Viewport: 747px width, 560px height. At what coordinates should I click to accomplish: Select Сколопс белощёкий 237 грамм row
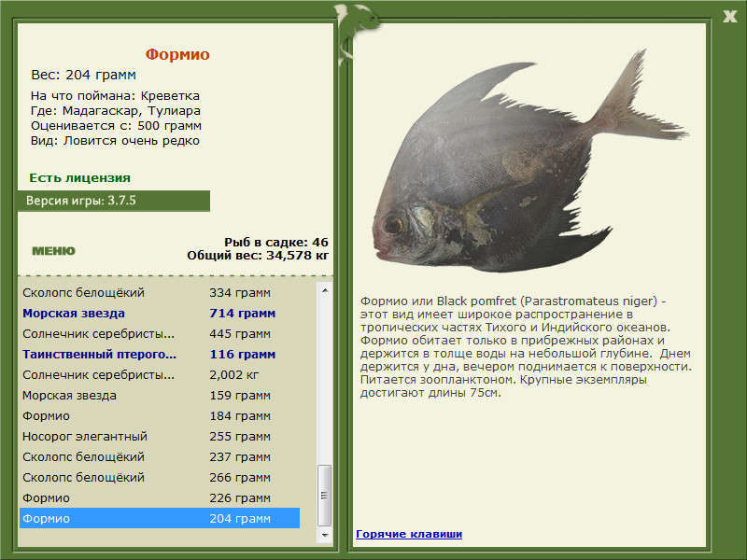[160, 456]
